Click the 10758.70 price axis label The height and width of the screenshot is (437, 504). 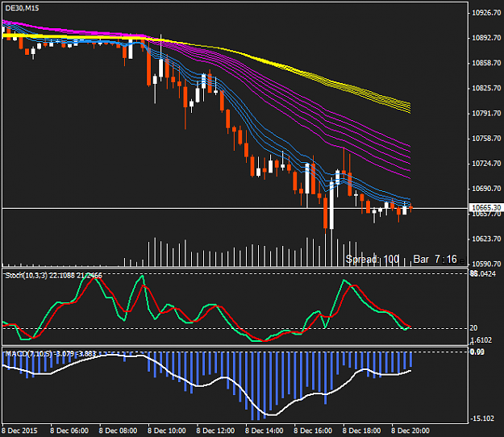(486, 139)
